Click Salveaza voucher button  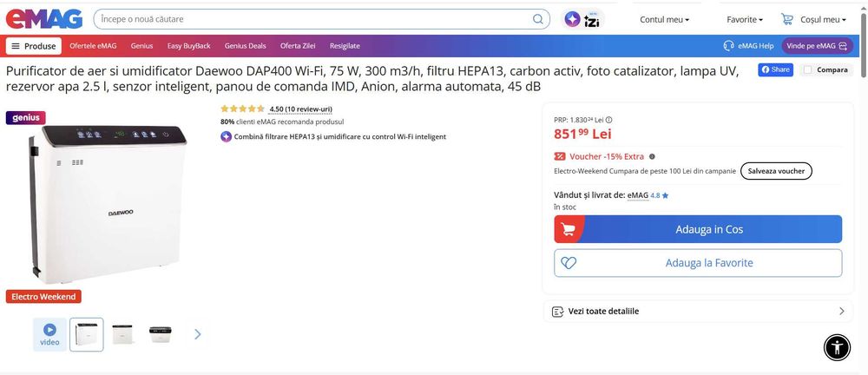click(x=776, y=171)
